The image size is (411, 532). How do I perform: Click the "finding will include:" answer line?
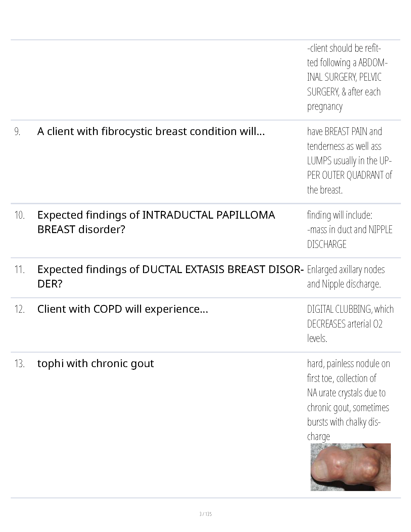coord(339,215)
